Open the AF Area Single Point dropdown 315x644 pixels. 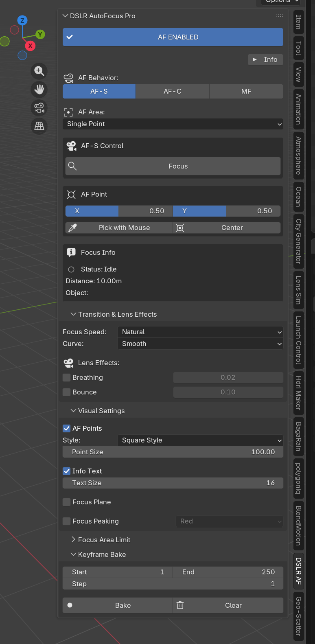click(x=173, y=124)
